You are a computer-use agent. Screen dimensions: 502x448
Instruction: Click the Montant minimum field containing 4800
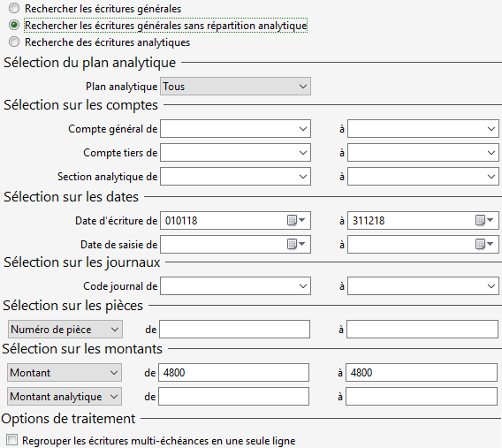tap(233, 373)
